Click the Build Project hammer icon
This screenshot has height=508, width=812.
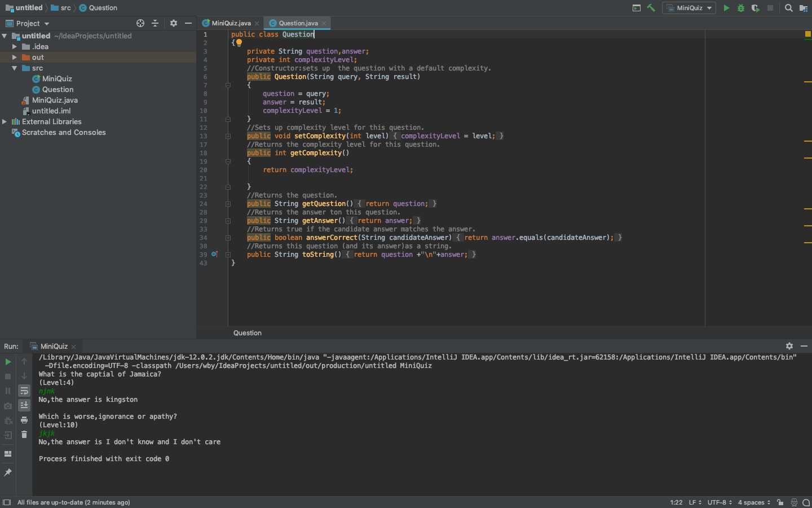click(651, 8)
